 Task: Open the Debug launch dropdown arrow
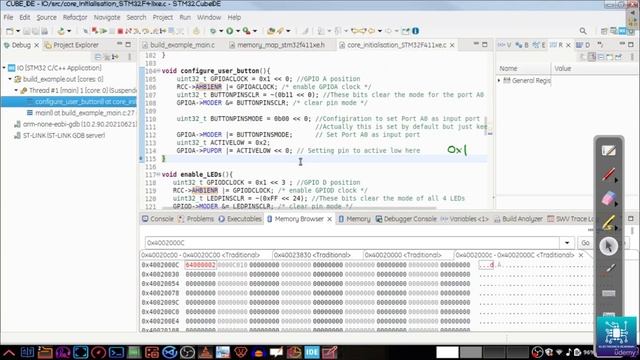221,31
